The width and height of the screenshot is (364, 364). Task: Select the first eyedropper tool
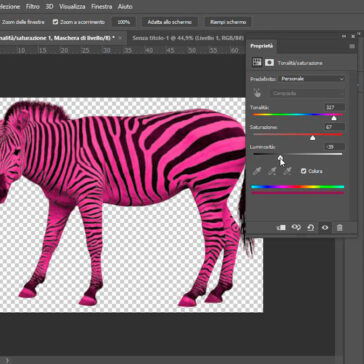coord(256,171)
